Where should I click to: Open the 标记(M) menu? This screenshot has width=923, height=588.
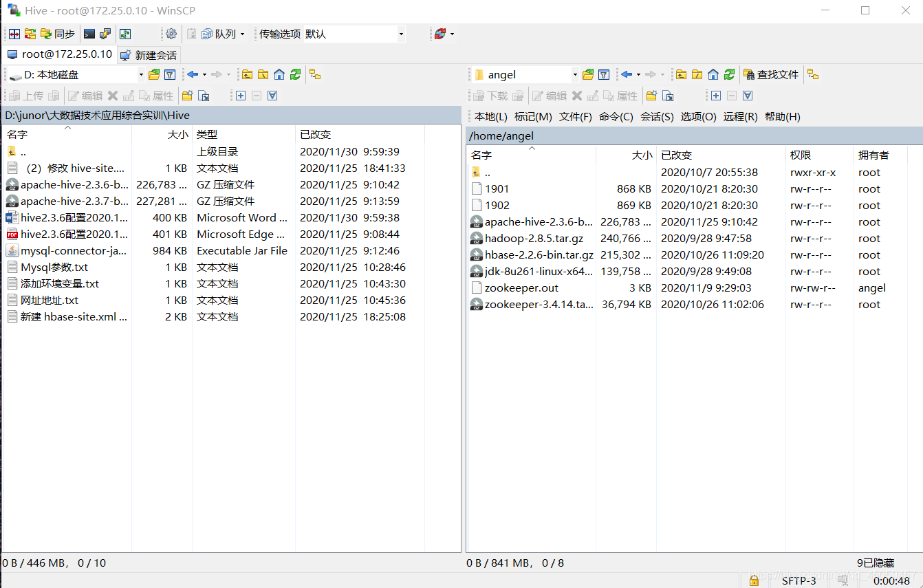pyautogui.click(x=533, y=117)
